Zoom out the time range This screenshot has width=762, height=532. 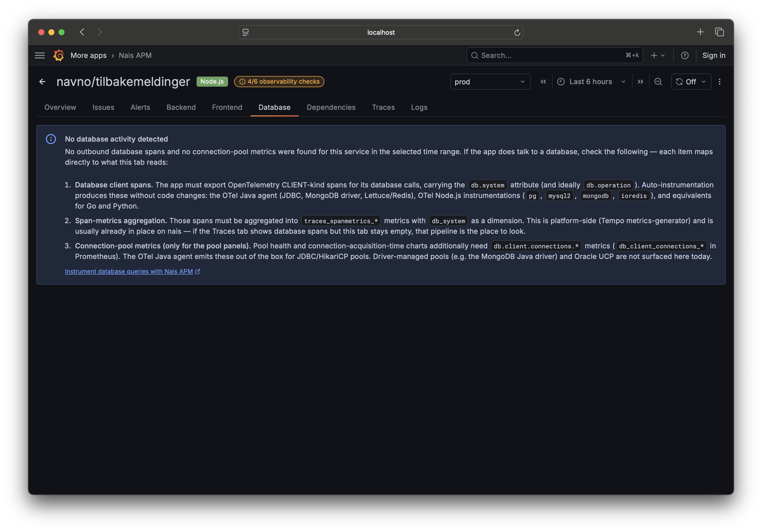[x=658, y=82]
